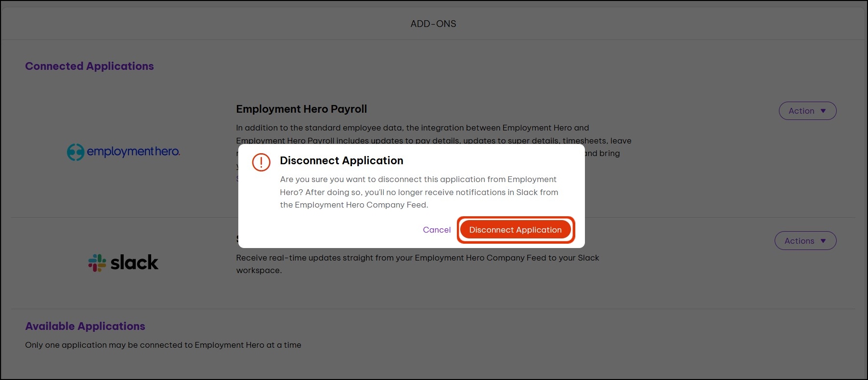
Task: Click the disconnect confirmation message text
Action: click(419, 192)
